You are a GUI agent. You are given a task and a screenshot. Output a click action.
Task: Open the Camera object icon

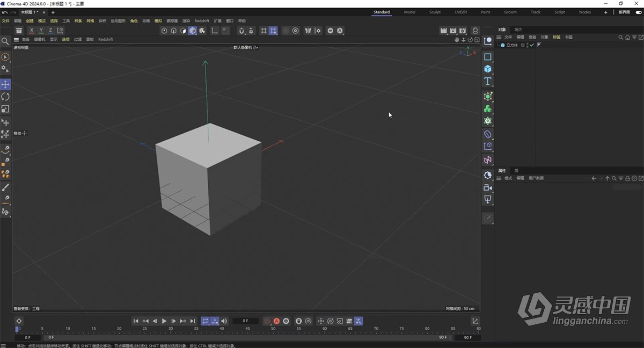488,187
